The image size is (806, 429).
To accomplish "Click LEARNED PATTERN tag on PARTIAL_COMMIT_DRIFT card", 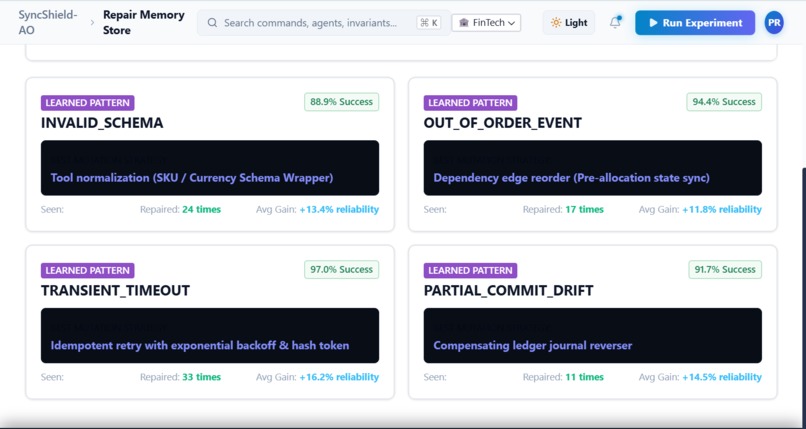I will tap(470, 270).
